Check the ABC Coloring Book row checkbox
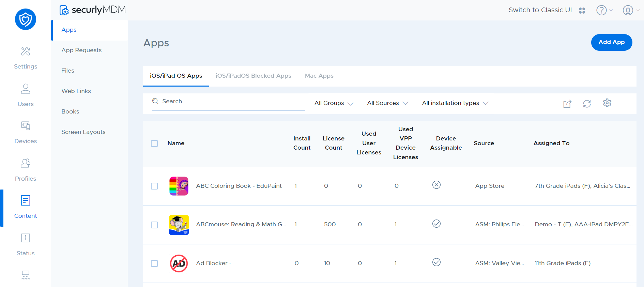Screen dimensions: 644x287 coord(154,186)
